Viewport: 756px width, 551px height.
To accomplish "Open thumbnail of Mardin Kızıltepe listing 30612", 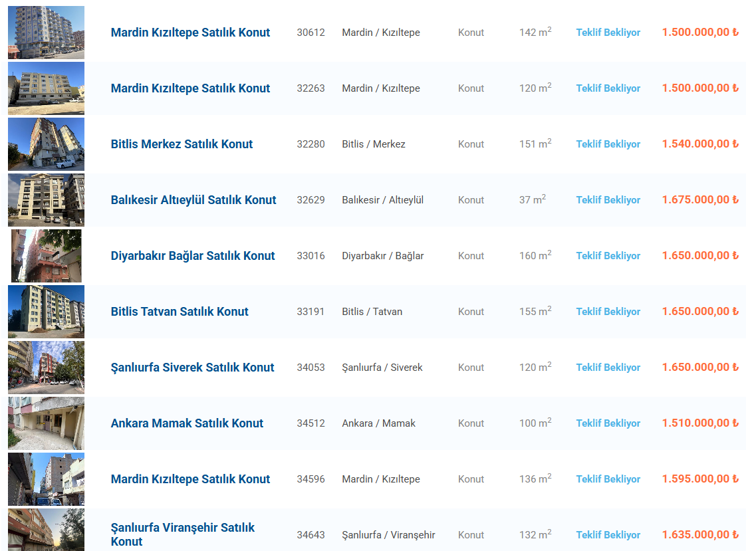I will (x=47, y=33).
